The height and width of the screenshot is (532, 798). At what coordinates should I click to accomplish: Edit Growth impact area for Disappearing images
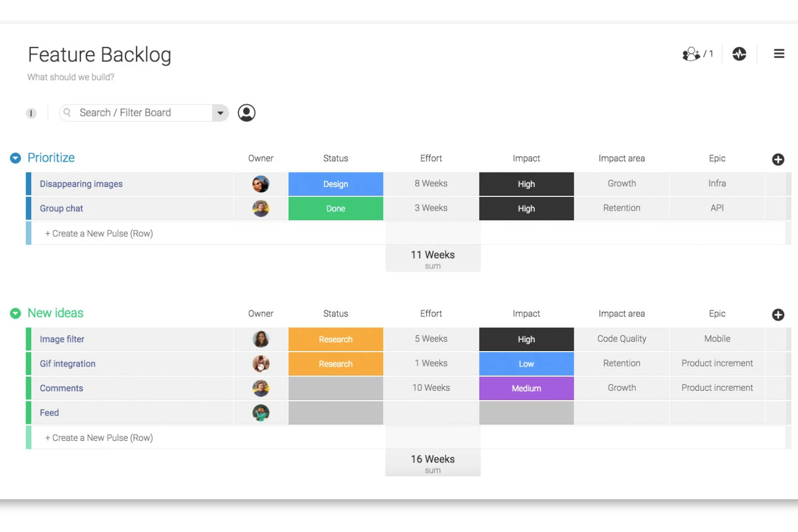622,184
